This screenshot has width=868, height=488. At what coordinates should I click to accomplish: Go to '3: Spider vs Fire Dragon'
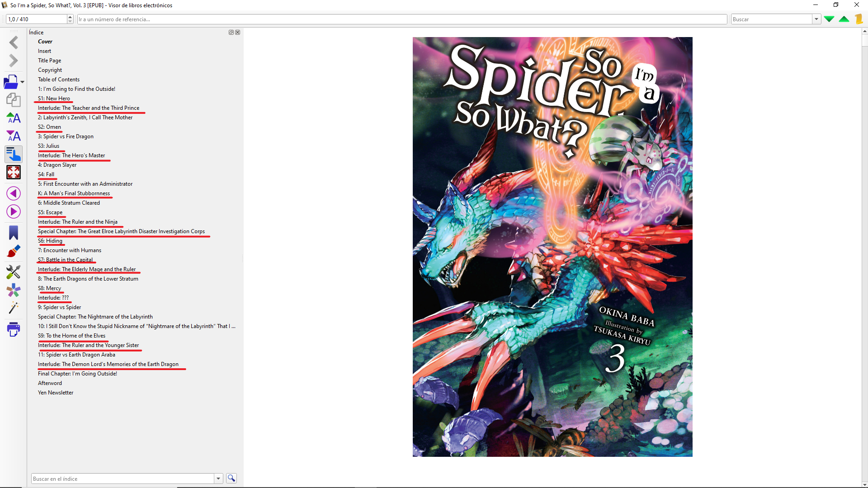66,136
